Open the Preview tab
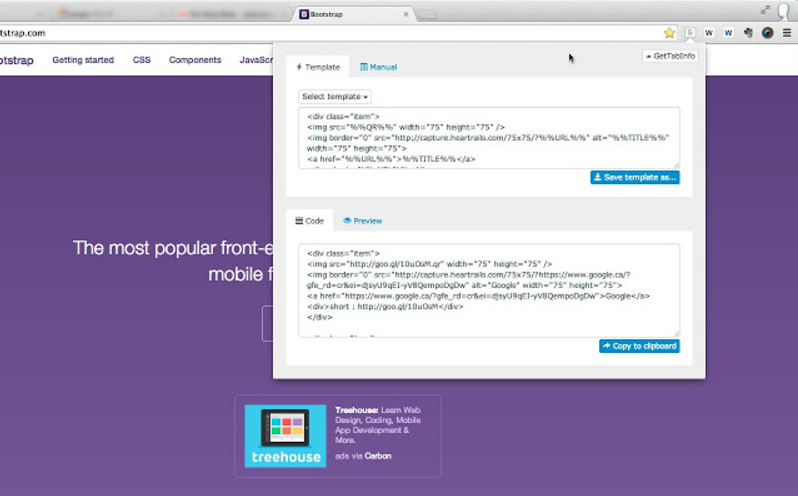Screen dimensions: 798x496 [362, 221]
